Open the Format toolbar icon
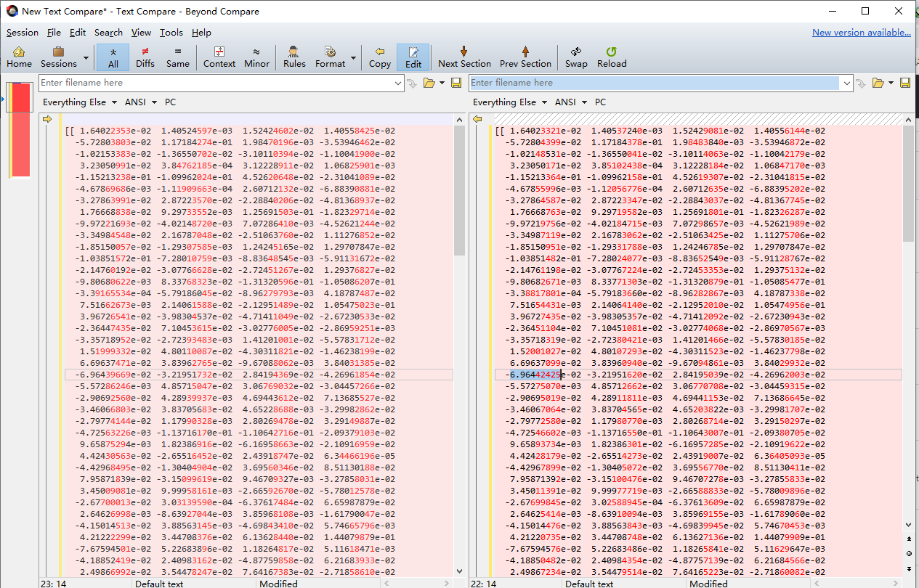 pyautogui.click(x=331, y=57)
